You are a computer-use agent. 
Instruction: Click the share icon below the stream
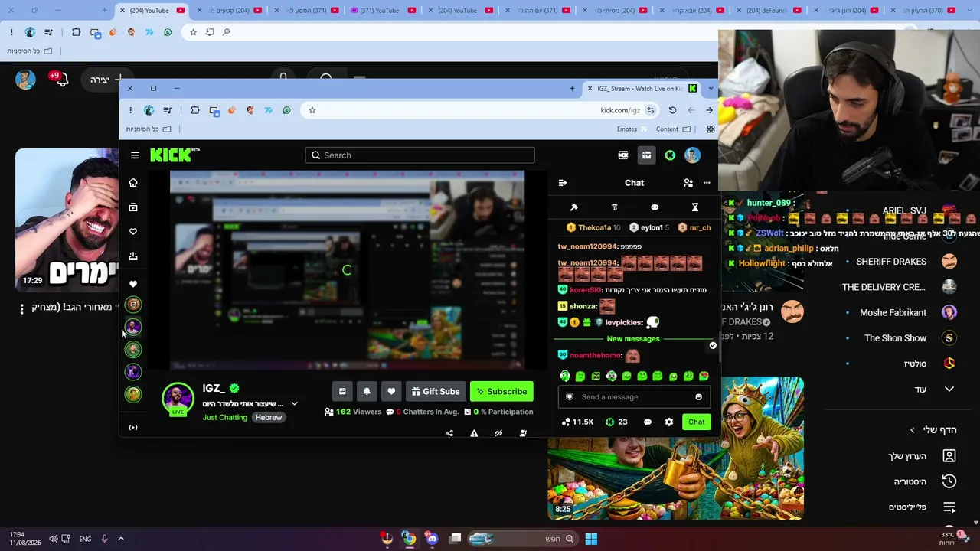(x=449, y=433)
